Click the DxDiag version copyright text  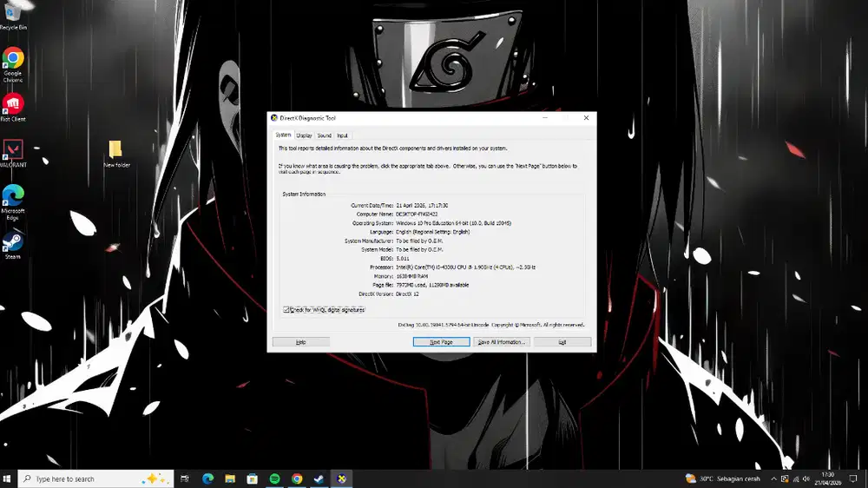point(491,325)
